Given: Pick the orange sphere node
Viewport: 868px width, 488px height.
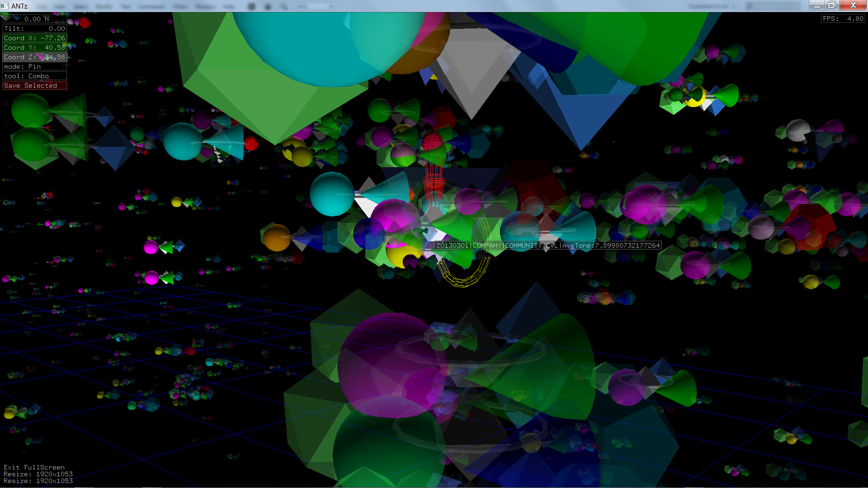Looking at the screenshot, I should [x=277, y=238].
